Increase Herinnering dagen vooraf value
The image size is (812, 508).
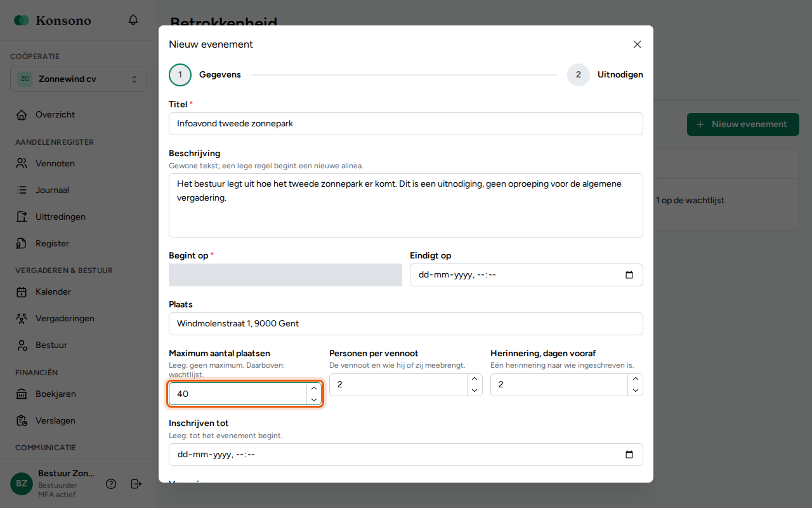pyautogui.click(x=636, y=379)
